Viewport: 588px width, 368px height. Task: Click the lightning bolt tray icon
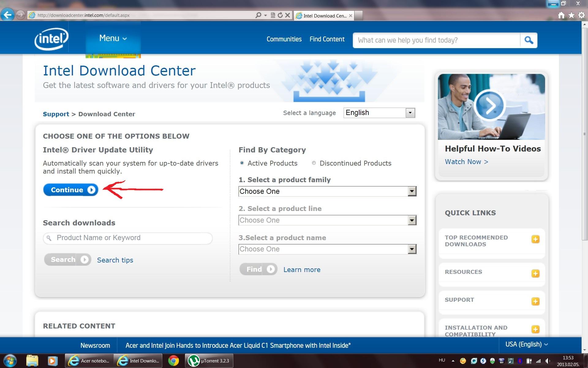483,361
